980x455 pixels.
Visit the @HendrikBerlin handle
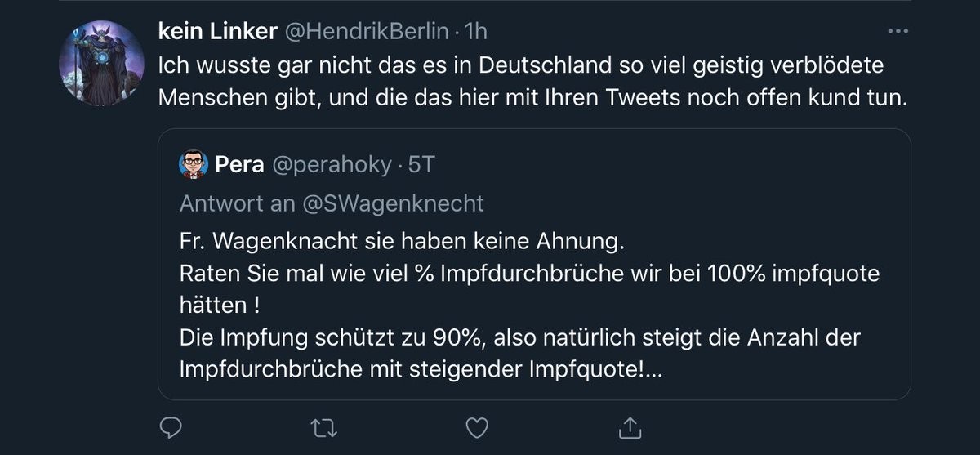pyautogui.click(x=366, y=31)
